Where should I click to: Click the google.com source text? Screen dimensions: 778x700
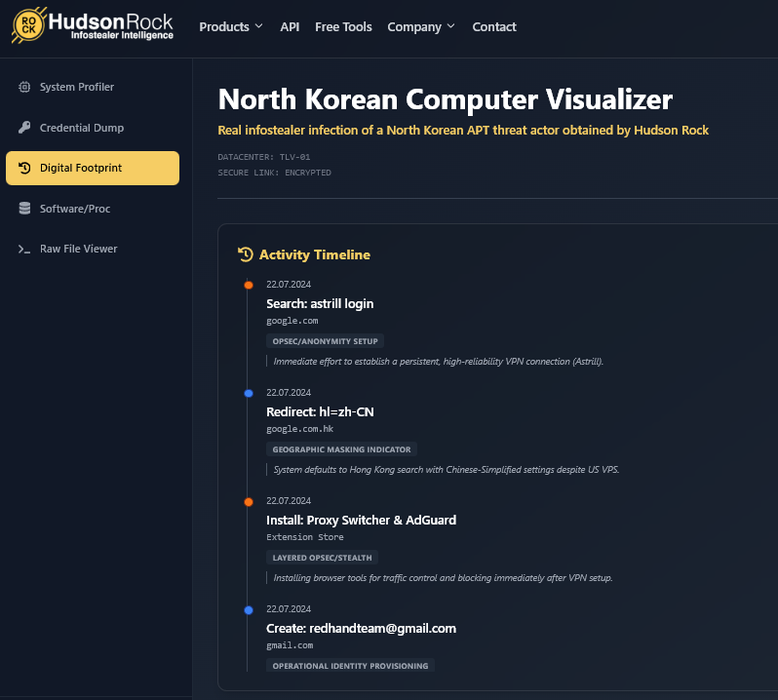point(292,321)
